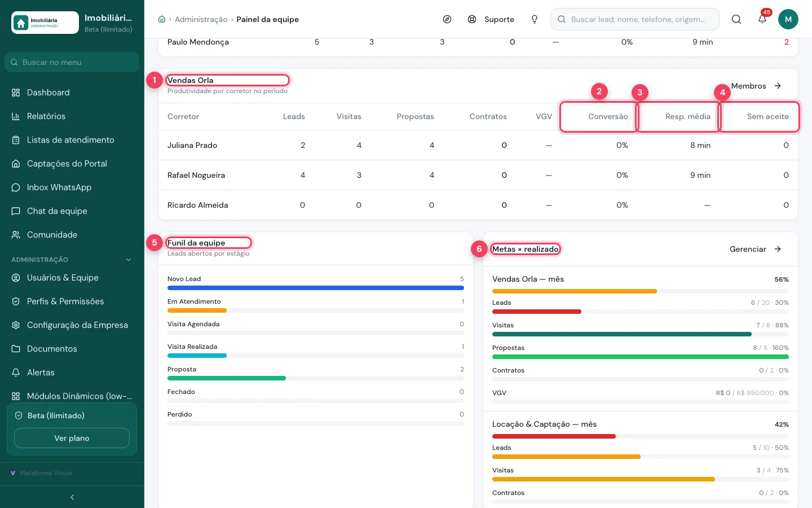This screenshot has height=508, width=812.
Task: Click the Imobiliária logo in sidebar
Action: pos(45,23)
